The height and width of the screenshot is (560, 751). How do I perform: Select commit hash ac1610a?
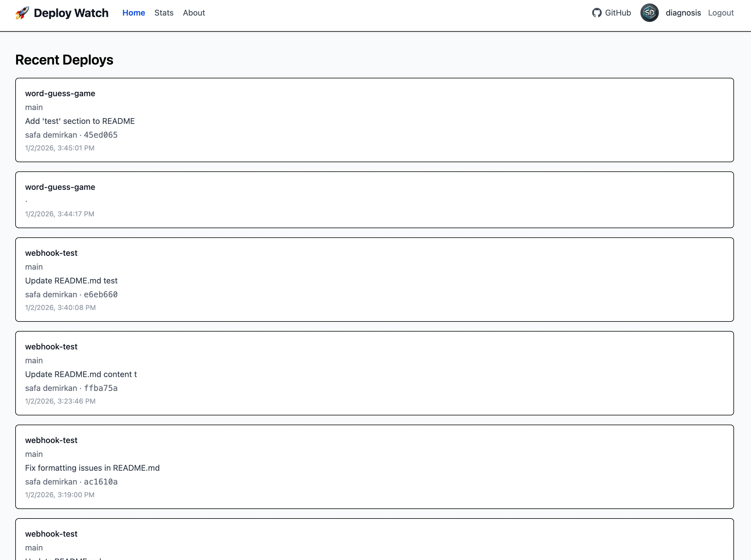[100, 482]
